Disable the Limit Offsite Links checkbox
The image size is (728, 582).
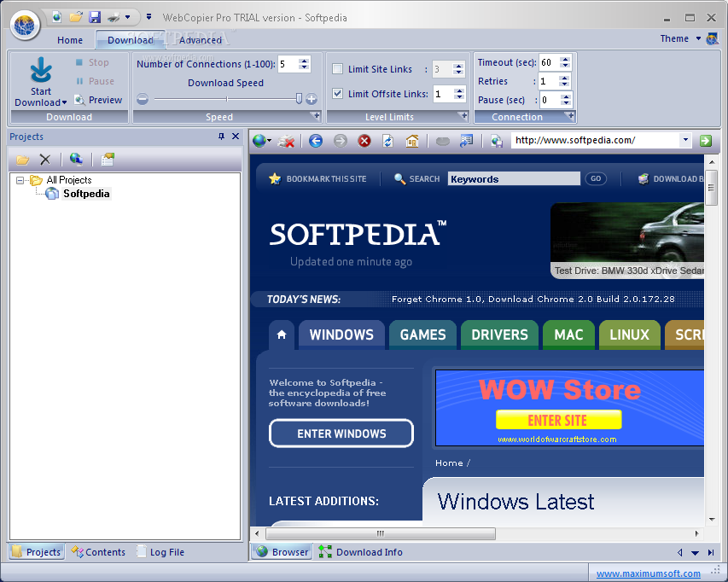[337, 93]
